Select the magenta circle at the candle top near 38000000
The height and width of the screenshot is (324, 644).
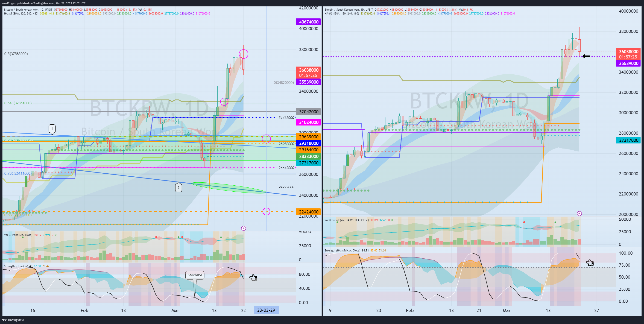tap(243, 54)
